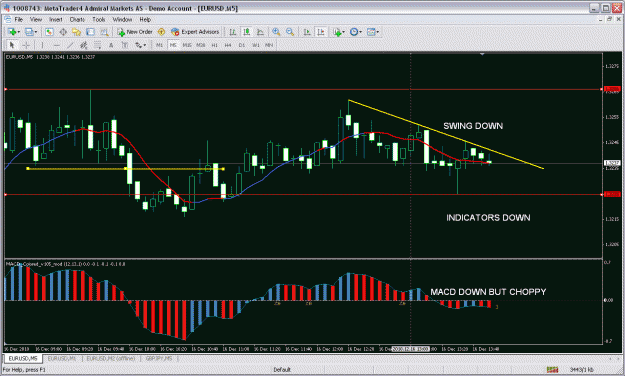Open the Templates icon

[371, 32]
